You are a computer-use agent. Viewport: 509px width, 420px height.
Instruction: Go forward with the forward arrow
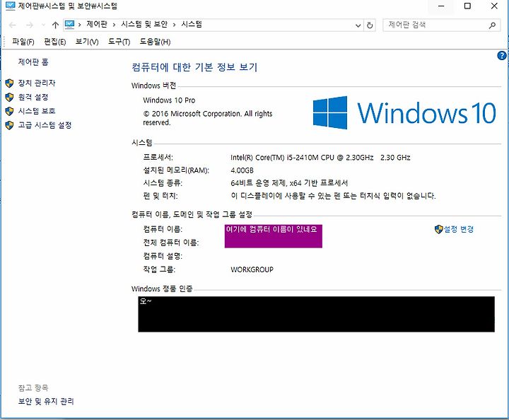tap(30, 25)
